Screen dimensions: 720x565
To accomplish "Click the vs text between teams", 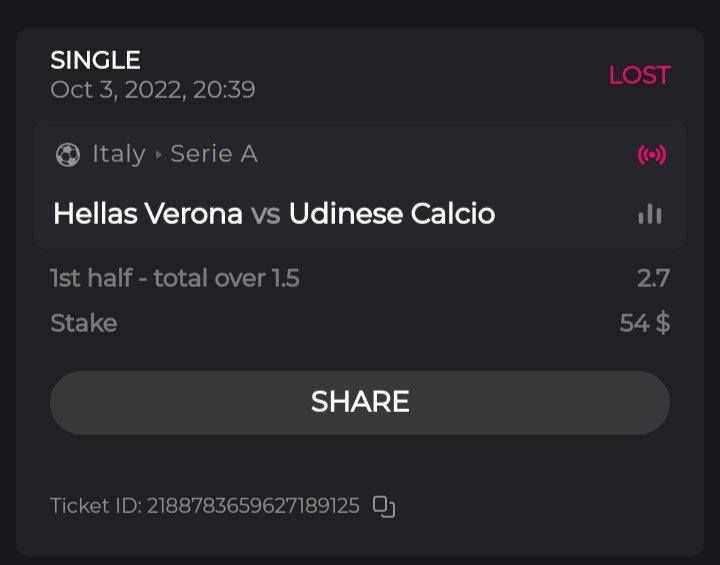I will [x=265, y=214].
